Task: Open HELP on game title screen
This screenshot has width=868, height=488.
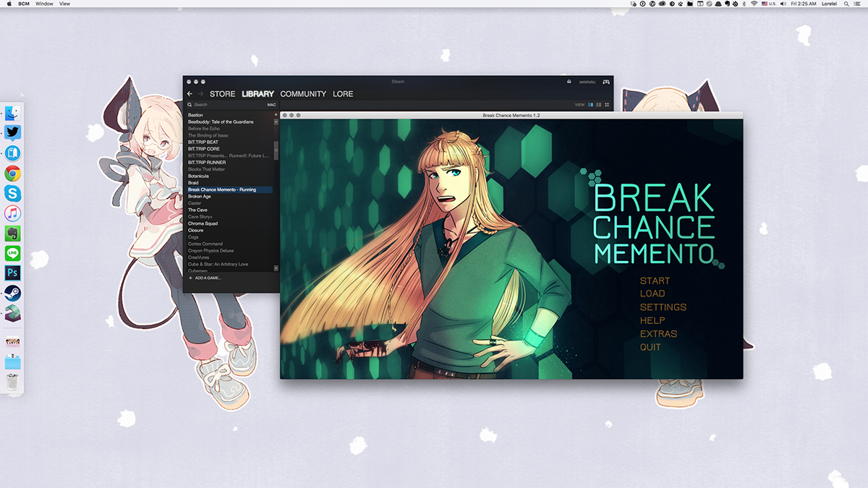Action: pyautogui.click(x=652, y=320)
